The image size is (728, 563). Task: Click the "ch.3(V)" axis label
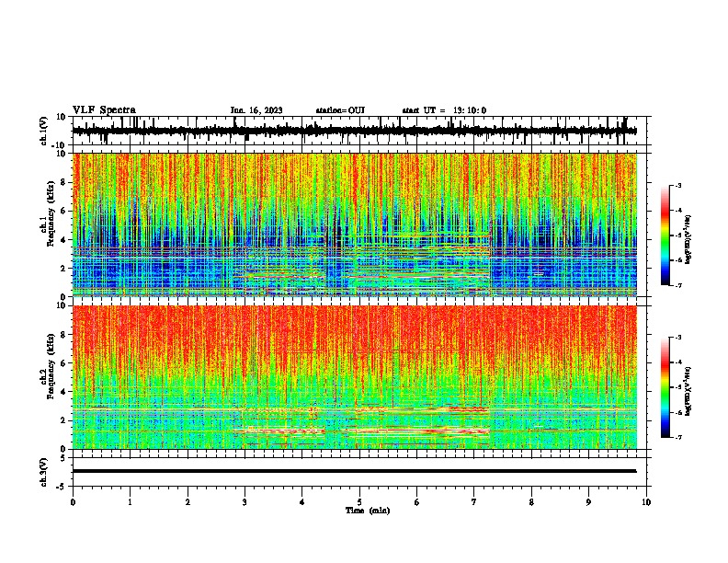pos(44,472)
